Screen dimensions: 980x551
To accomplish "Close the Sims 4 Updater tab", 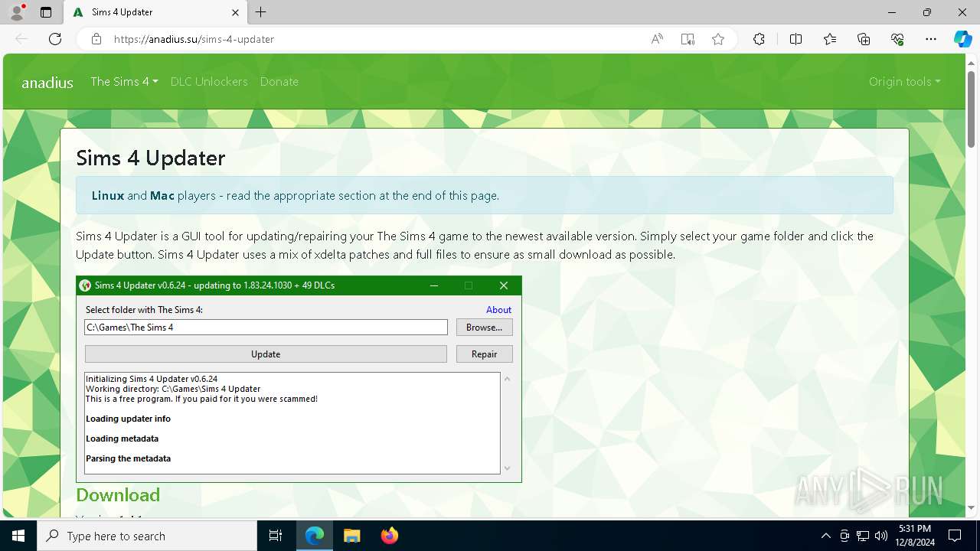I will click(x=236, y=12).
